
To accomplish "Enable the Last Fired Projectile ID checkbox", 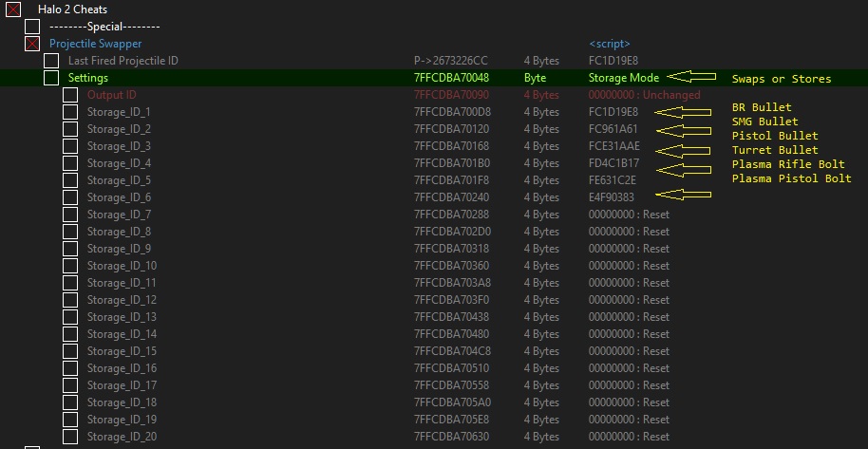I will 51,61.
